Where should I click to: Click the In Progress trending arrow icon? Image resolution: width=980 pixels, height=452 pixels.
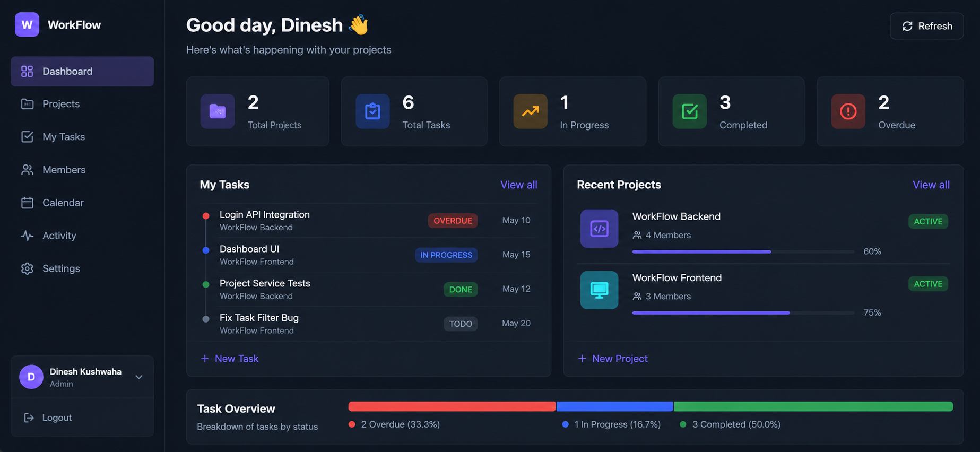click(x=530, y=111)
